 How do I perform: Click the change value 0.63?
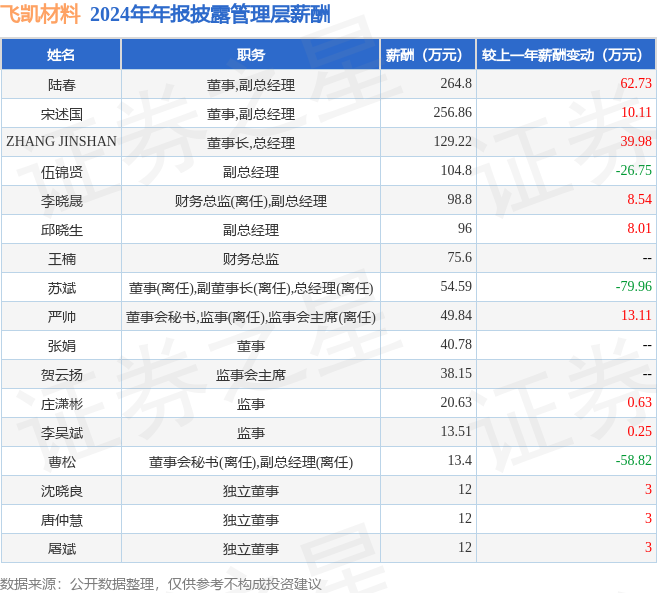click(639, 402)
